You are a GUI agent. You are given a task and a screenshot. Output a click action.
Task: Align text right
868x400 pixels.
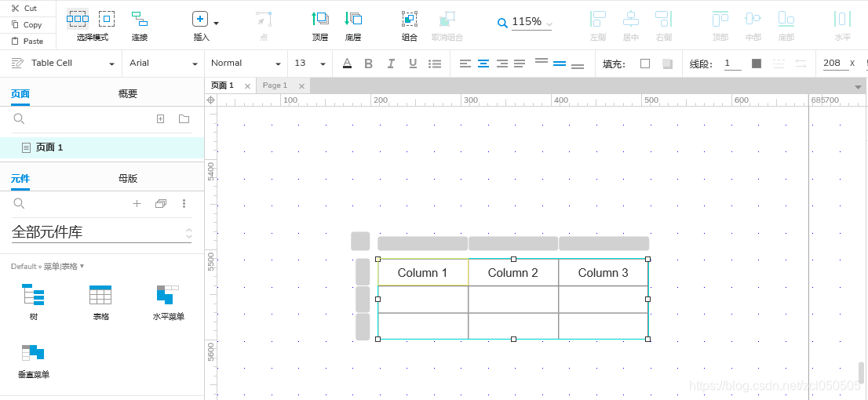[x=502, y=64]
